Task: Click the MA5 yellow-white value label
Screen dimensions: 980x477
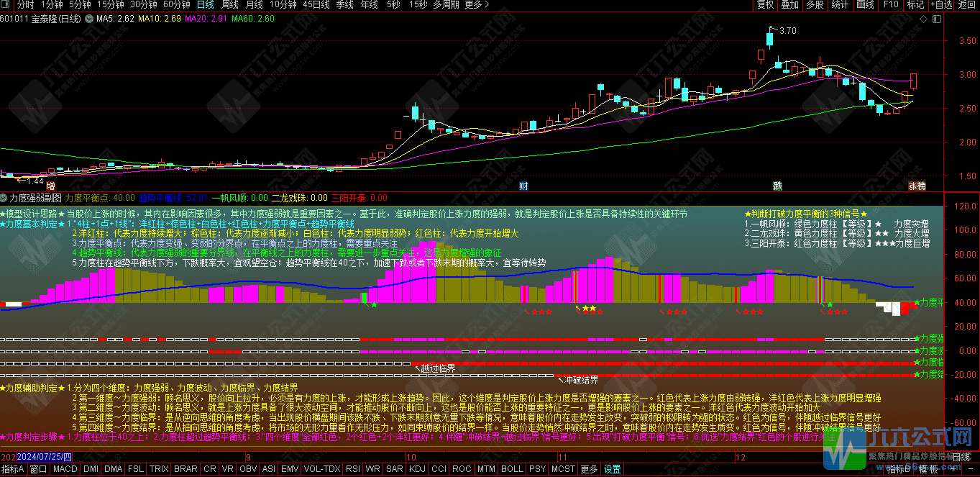Action: pos(116,19)
